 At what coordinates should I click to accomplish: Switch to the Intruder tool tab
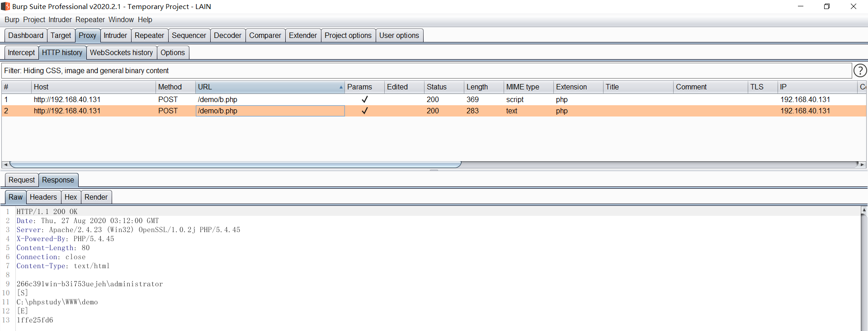pos(115,35)
